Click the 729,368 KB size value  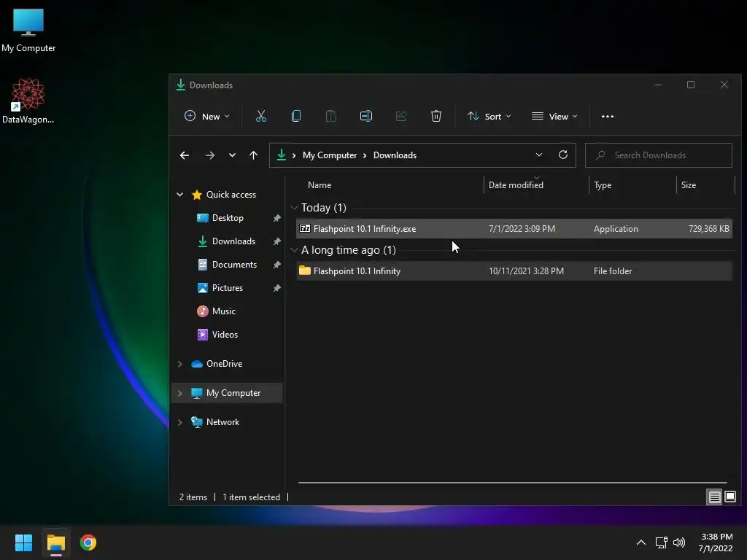tap(708, 228)
